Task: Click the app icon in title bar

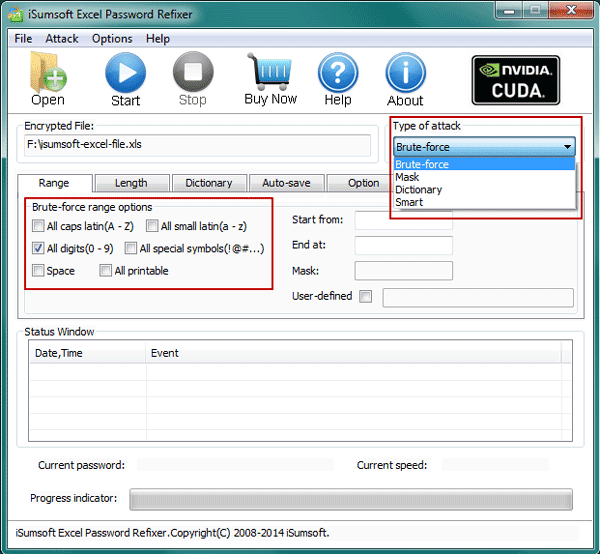Action: 16,15
